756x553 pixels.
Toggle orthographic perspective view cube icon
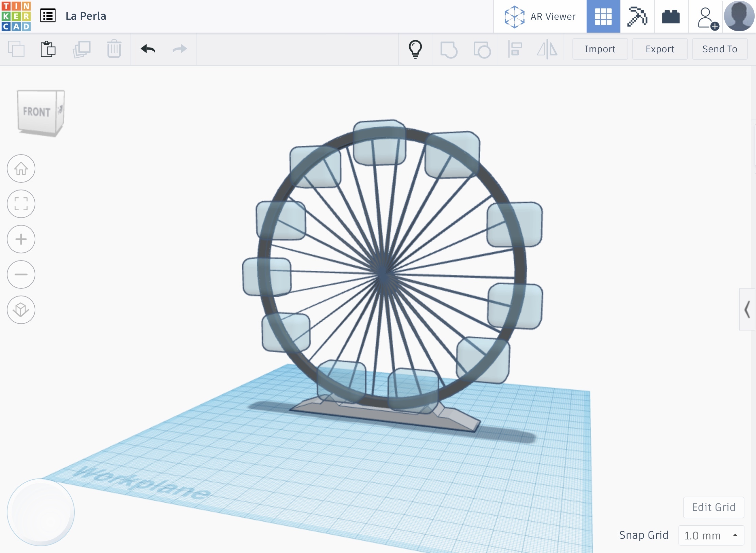tap(21, 310)
